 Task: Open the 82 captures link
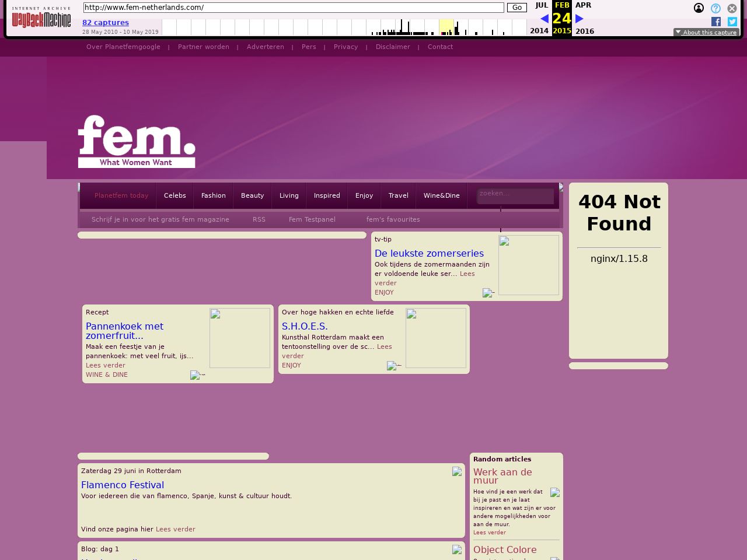(106, 23)
